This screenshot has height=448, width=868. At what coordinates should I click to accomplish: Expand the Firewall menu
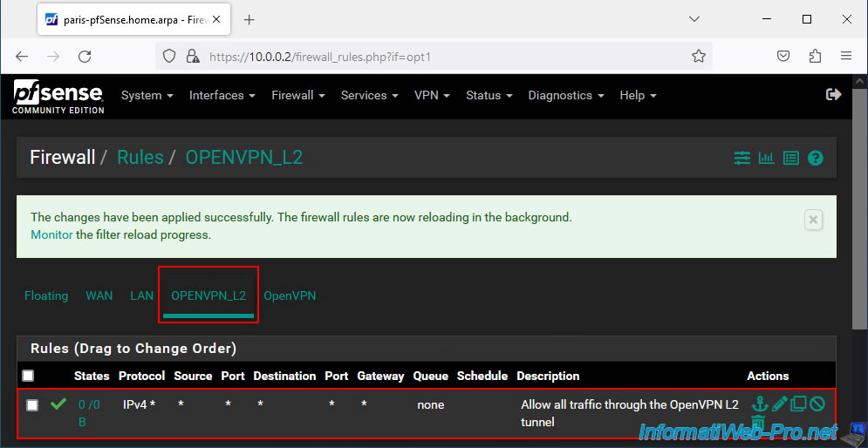pyautogui.click(x=297, y=95)
